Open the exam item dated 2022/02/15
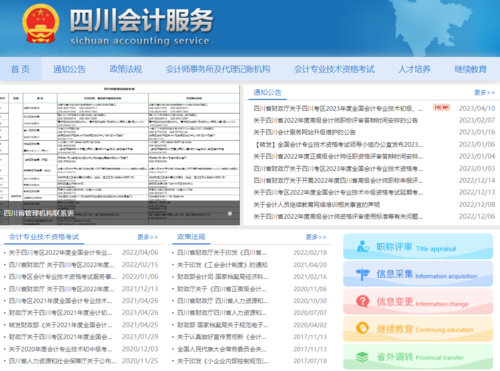500x371 pixels. click(61, 265)
